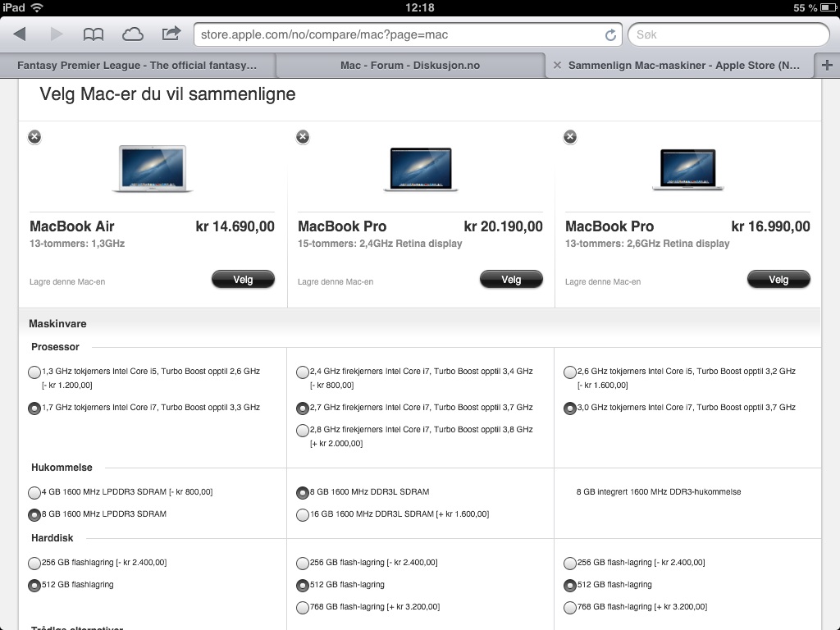Viewport: 840px width, 630px height.
Task: Choose 8 GB LPDDR3 SDRAM memory
Action: tap(34, 515)
